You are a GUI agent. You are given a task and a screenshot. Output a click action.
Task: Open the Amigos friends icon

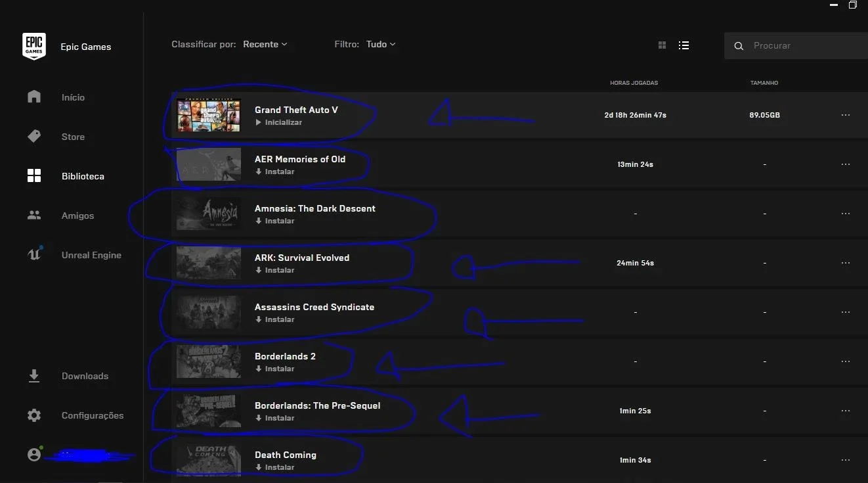[34, 215]
